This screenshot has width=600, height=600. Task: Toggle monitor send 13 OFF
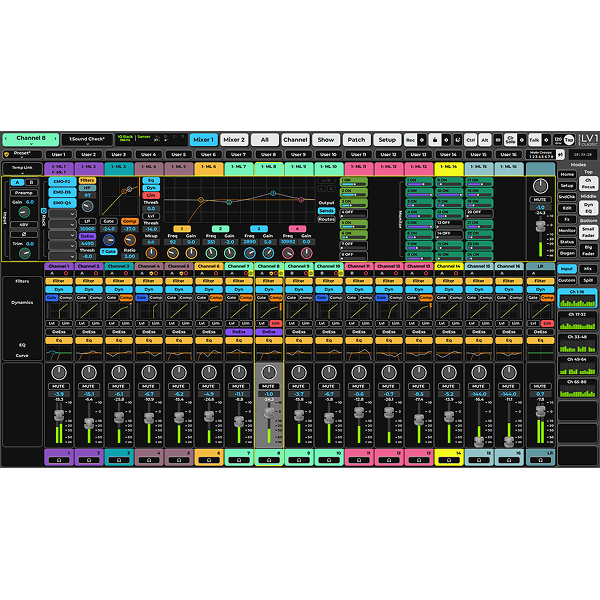pyautogui.click(x=449, y=224)
